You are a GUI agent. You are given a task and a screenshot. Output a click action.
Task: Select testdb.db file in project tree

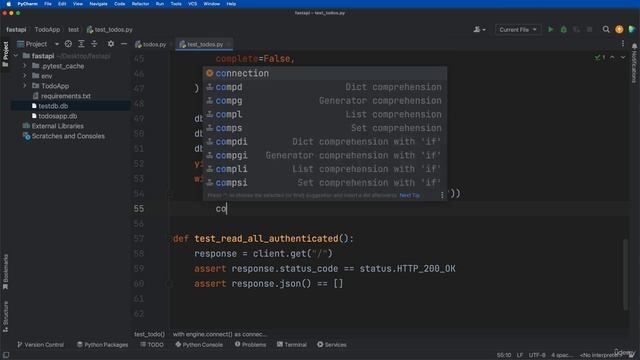(x=53, y=106)
